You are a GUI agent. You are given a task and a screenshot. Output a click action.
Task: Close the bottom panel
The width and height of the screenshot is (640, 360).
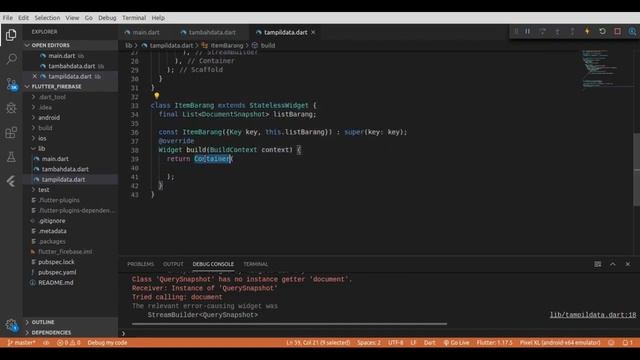point(628,264)
